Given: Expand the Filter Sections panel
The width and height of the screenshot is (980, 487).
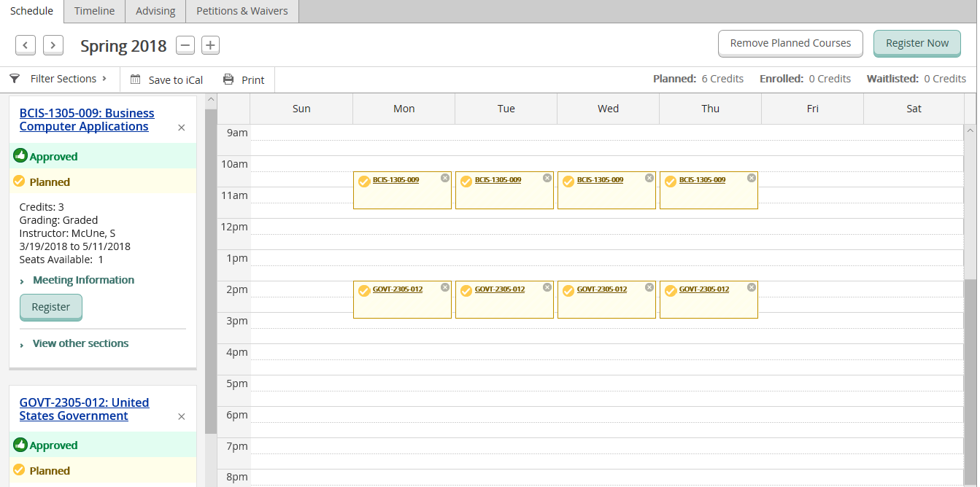Looking at the screenshot, I should pyautogui.click(x=58, y=79).
